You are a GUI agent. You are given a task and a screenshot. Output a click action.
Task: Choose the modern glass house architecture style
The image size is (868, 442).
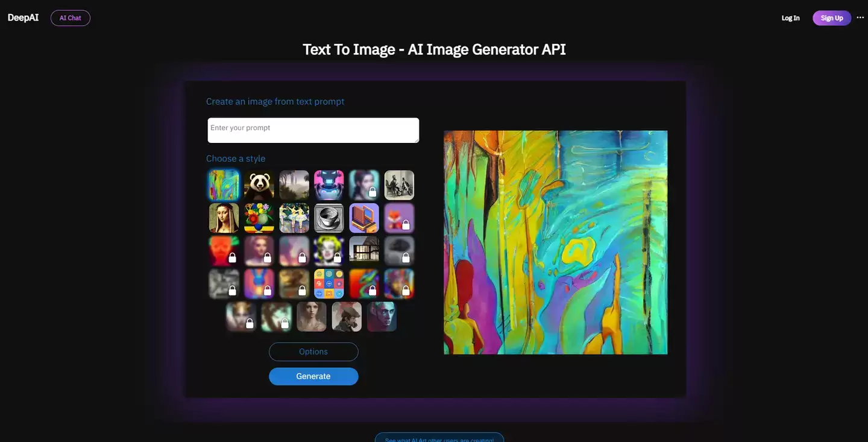point(364,251)
